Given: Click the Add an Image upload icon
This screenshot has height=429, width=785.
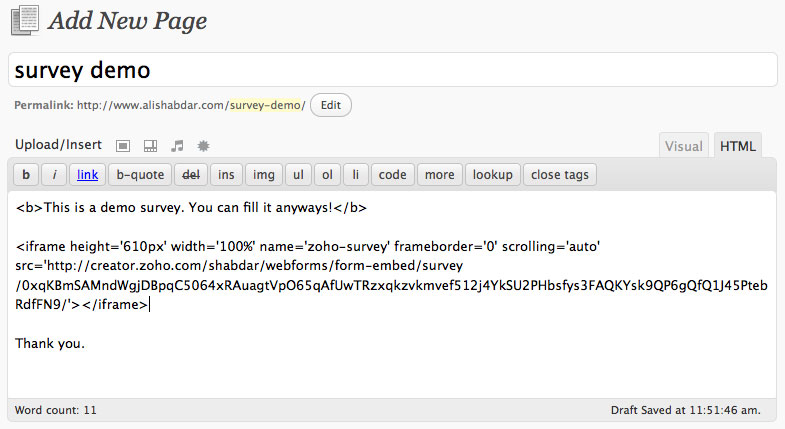Looking at the screenshot, I should coord(123,146).
